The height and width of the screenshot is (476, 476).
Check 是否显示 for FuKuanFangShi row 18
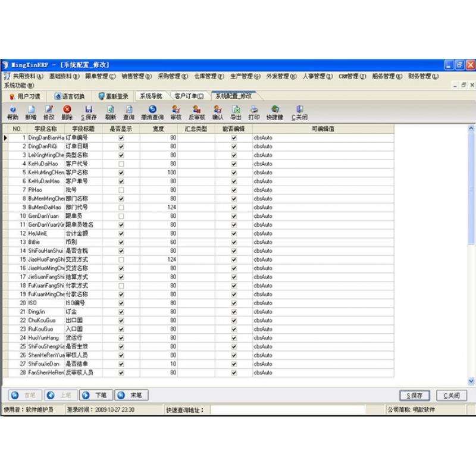click(x=121, y=286)
